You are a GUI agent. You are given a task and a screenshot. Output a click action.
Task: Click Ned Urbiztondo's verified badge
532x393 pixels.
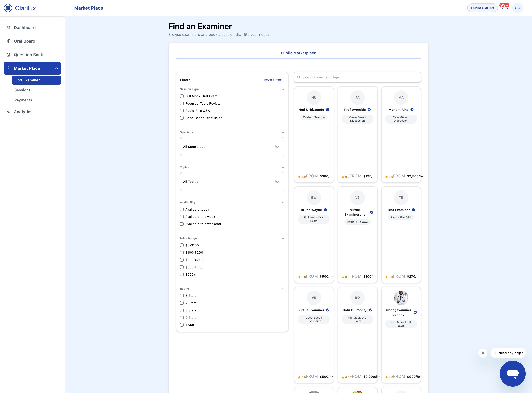[x=328, y=110]
